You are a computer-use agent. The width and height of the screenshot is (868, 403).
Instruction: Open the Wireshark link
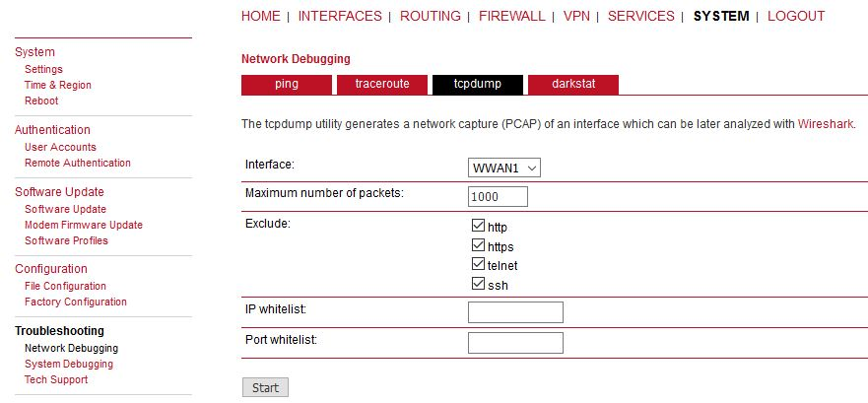(826, 124)
